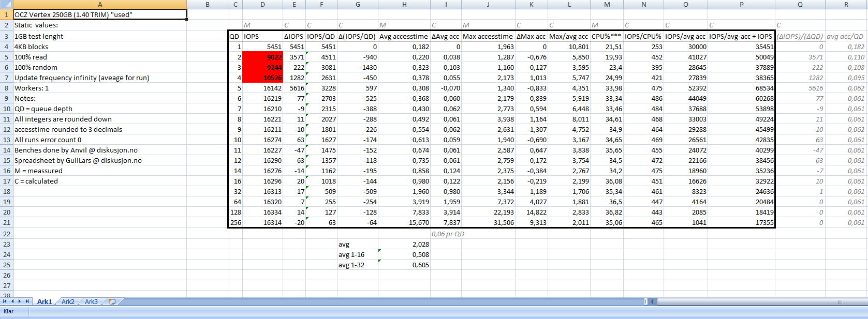Select the 'IOPS/QD' header cell
Screen dimensions: 868x319
321,36
